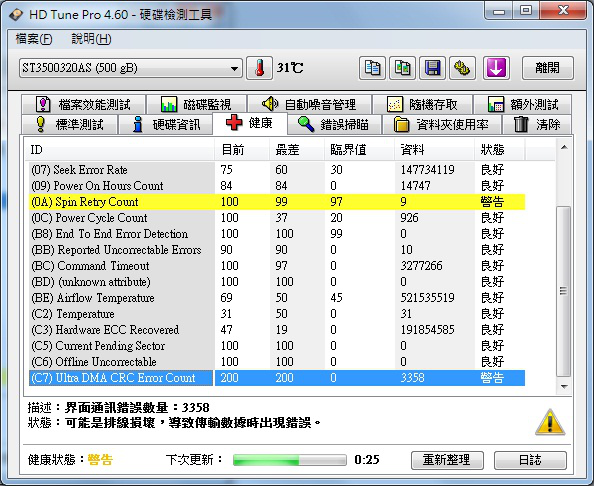Click the yellow warning triangle icon

click(x=550, y=422)
